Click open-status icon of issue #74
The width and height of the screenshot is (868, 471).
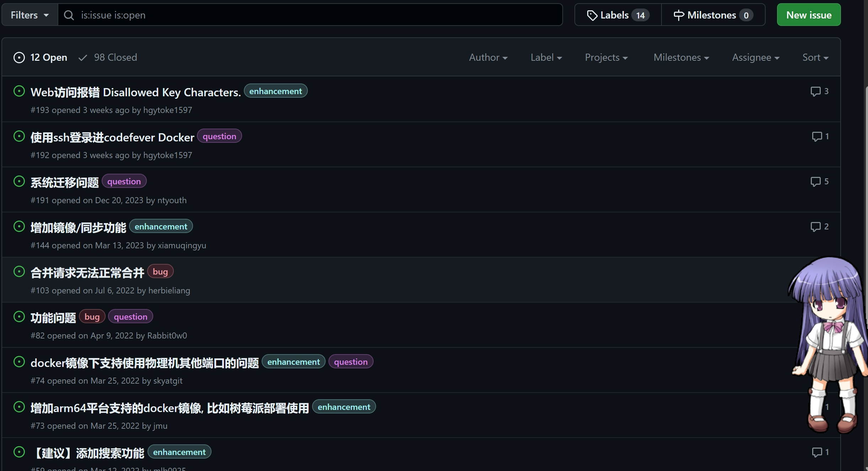pos(19,362)
